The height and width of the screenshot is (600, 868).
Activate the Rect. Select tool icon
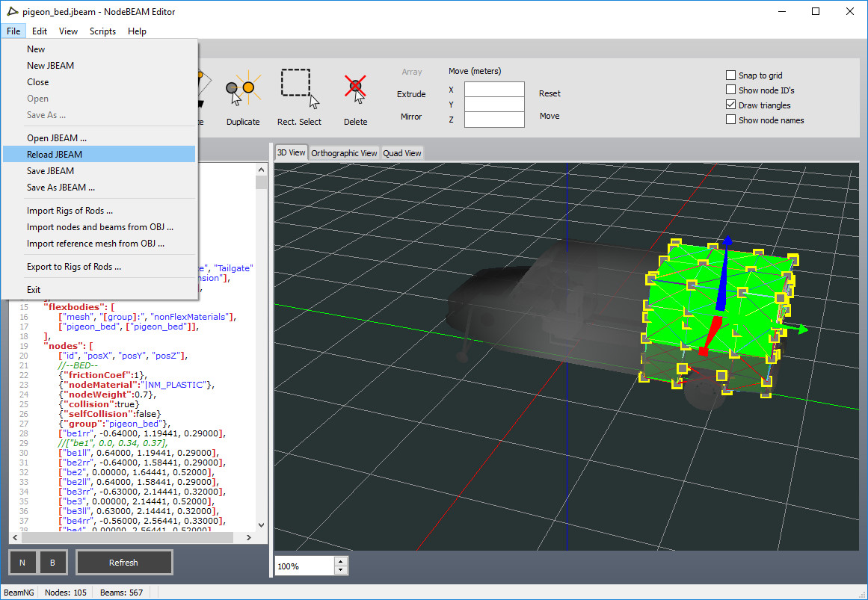pyautogui.click(x=300, y=89)
